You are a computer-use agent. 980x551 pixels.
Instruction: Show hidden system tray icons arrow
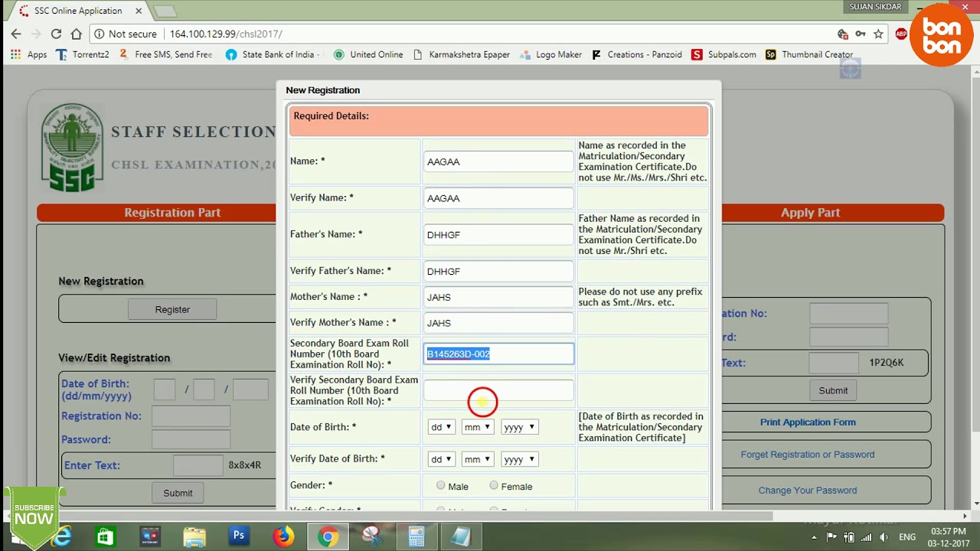pos(814,537)
